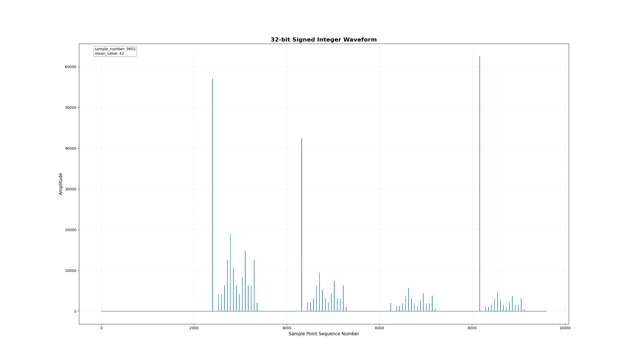Image resolution: width=632 pixels, height=364 pixels.
Task: Click the 6000 x-axis tick label
Action: click(379, 328)
